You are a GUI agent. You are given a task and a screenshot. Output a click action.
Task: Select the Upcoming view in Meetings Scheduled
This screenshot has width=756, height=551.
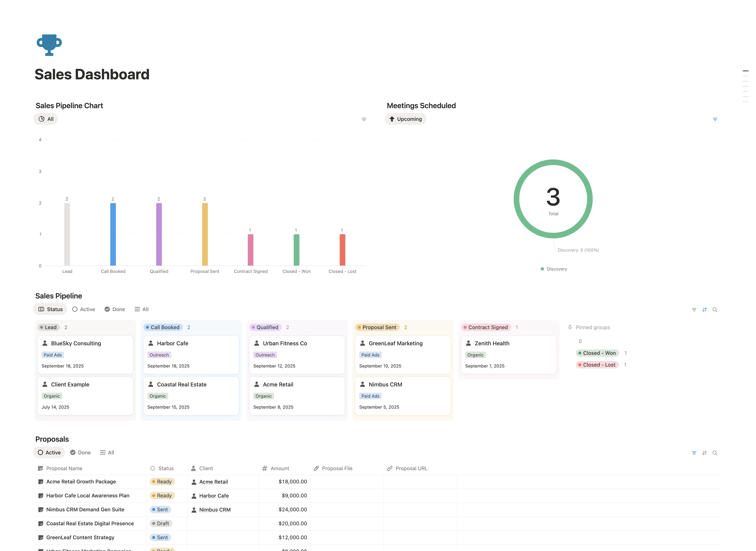[x=405, y=119]
